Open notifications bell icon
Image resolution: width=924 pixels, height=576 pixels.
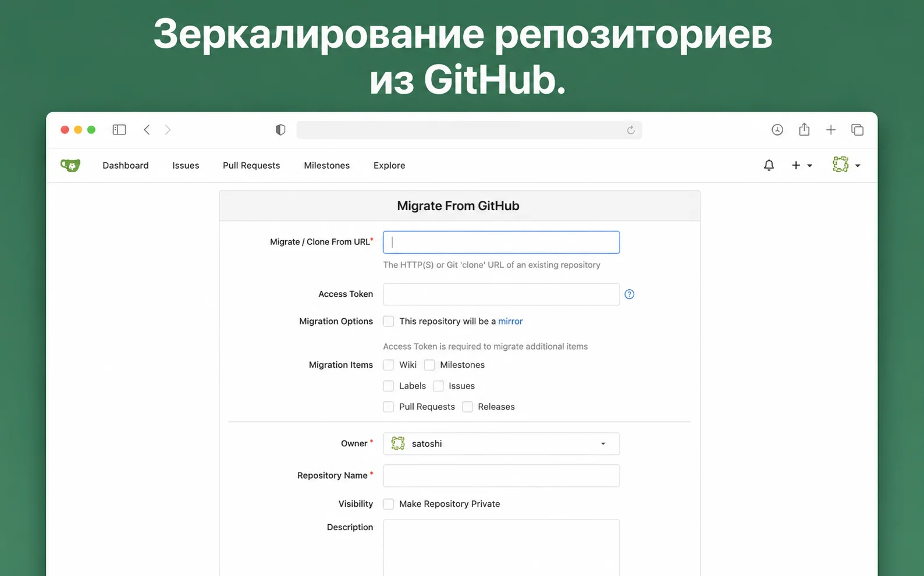coord(769,165)
